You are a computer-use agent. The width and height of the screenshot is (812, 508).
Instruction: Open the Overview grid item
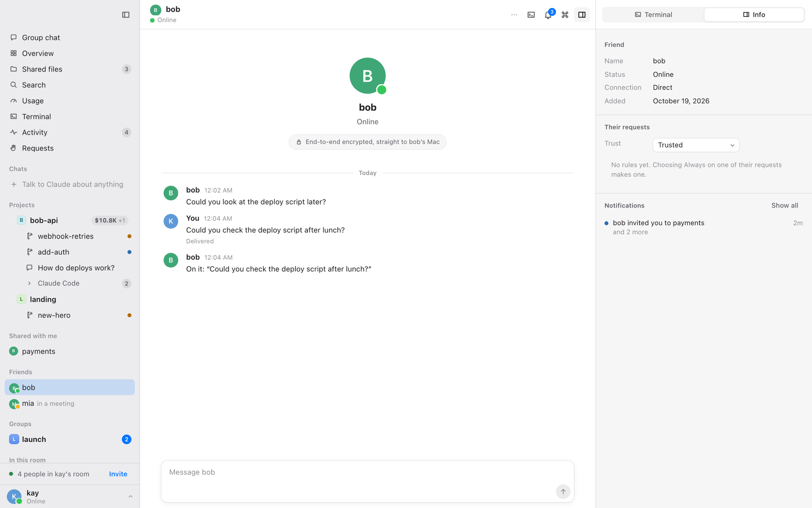[69, 53]
